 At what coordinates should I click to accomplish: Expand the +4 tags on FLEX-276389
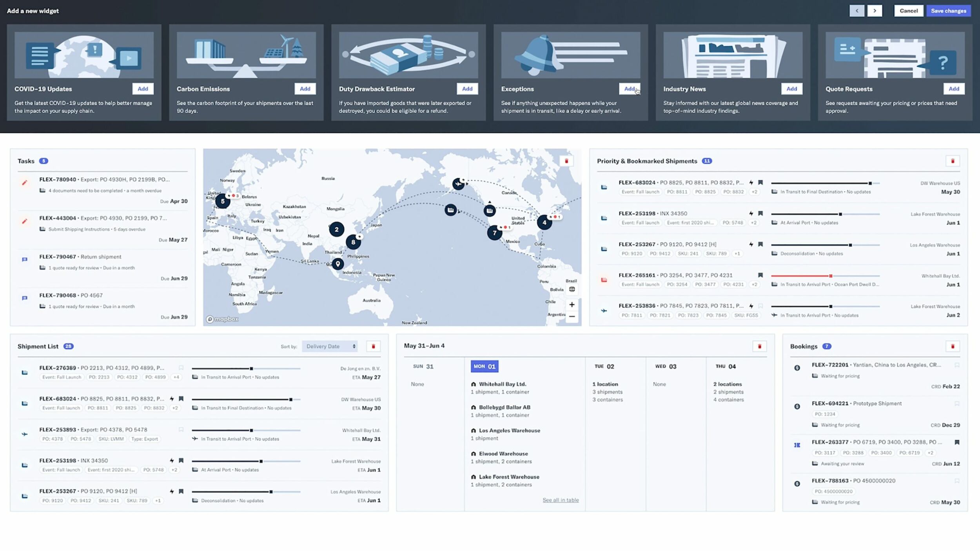click(176, 377)
